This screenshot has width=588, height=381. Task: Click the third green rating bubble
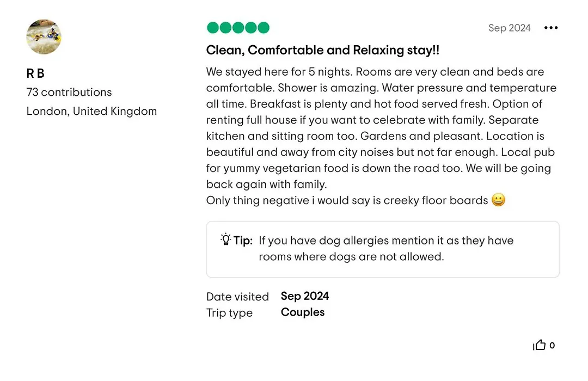click(238, 28)
